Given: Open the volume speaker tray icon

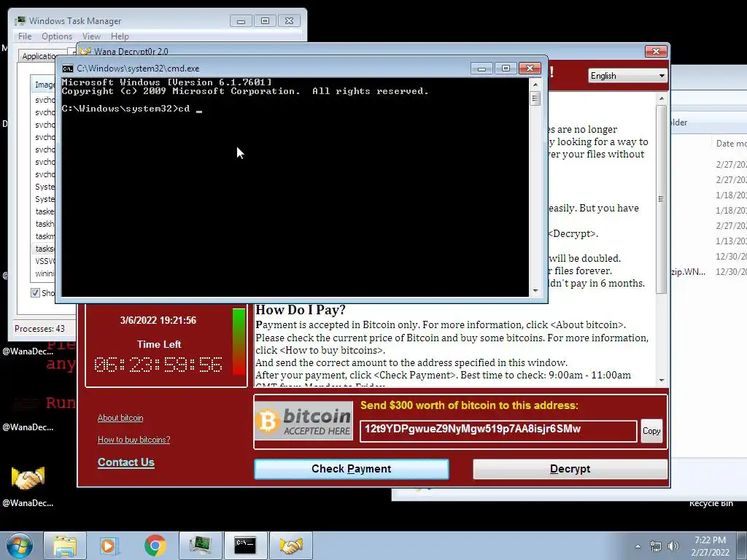Looking at the screenshot, I should (x=673, y=546).
